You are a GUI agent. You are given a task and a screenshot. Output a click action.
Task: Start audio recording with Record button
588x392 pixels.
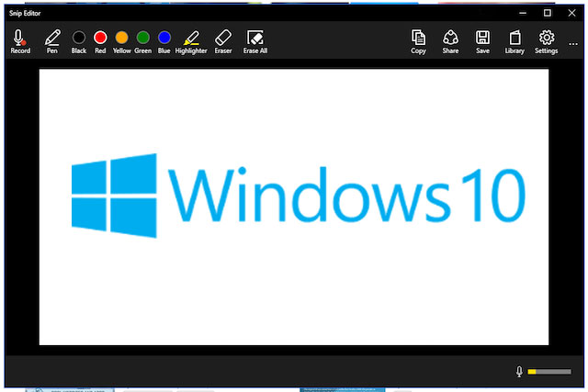pyautogui.click(x=20, y=41)
